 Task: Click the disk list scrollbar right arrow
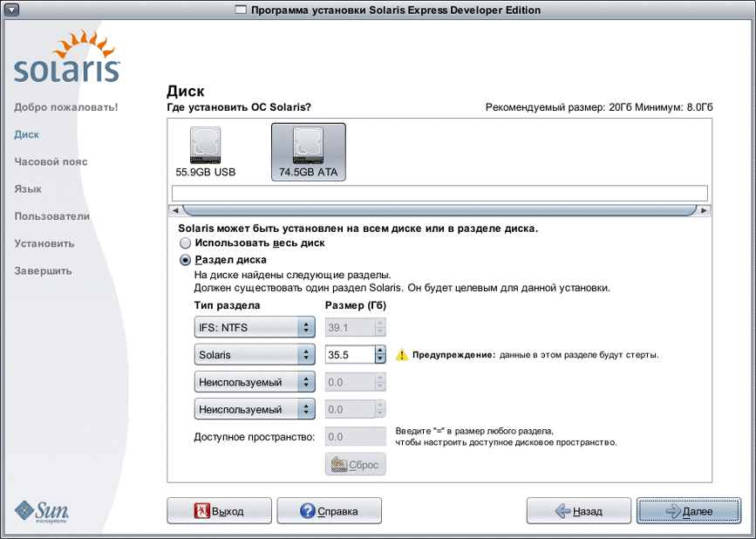704,211
